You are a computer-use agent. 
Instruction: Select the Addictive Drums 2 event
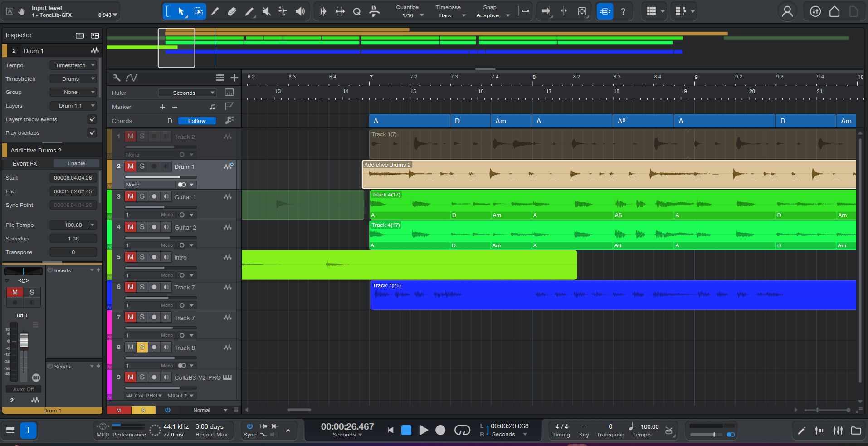pyautogui.click(x=609, y=174)
